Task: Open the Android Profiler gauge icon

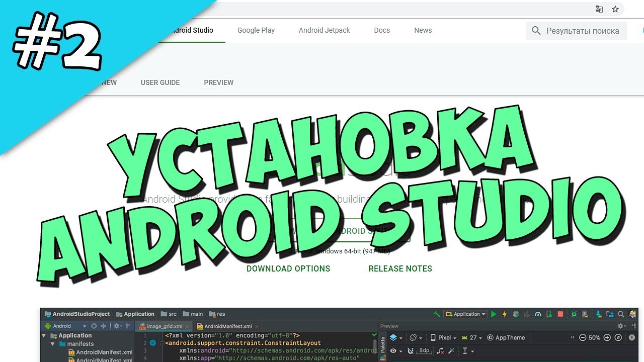Action: (x=538, y=314)
